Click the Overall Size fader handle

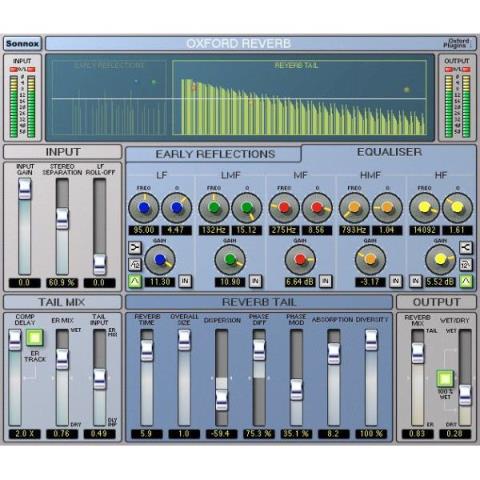pos(184,340)
